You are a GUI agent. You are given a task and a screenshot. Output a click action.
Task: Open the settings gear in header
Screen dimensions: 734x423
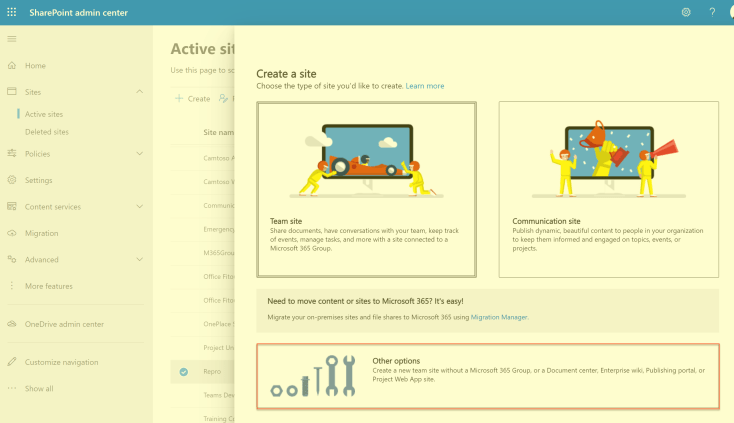coord(686,12)
